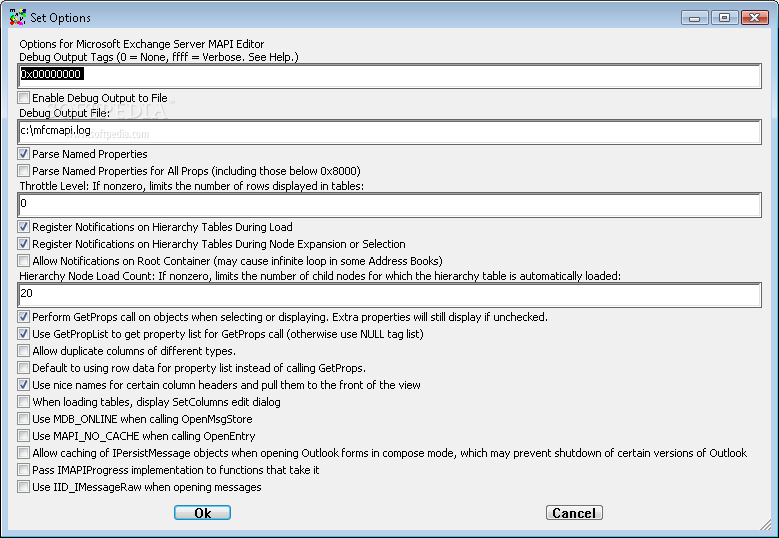Screen dimensions: 779x538
Task: Close the Set Options dialog
Action: pos(755,17)
